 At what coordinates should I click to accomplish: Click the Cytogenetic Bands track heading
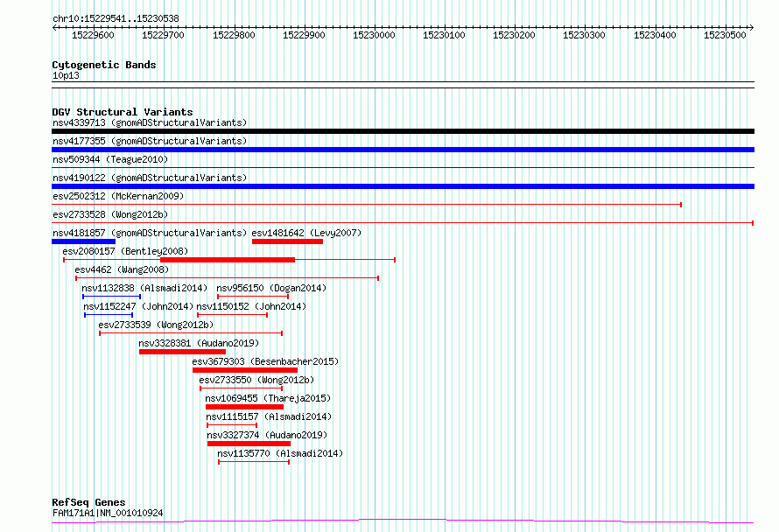click(104, 65)
